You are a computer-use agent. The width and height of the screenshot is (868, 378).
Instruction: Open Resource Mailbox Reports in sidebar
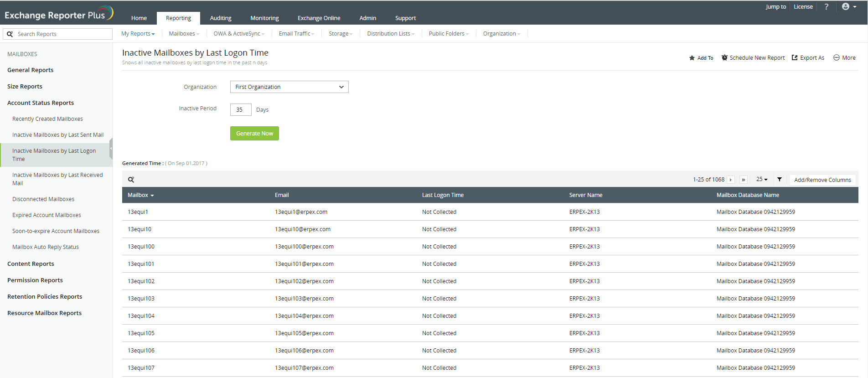pyautogui.click(x=44, y=313)
